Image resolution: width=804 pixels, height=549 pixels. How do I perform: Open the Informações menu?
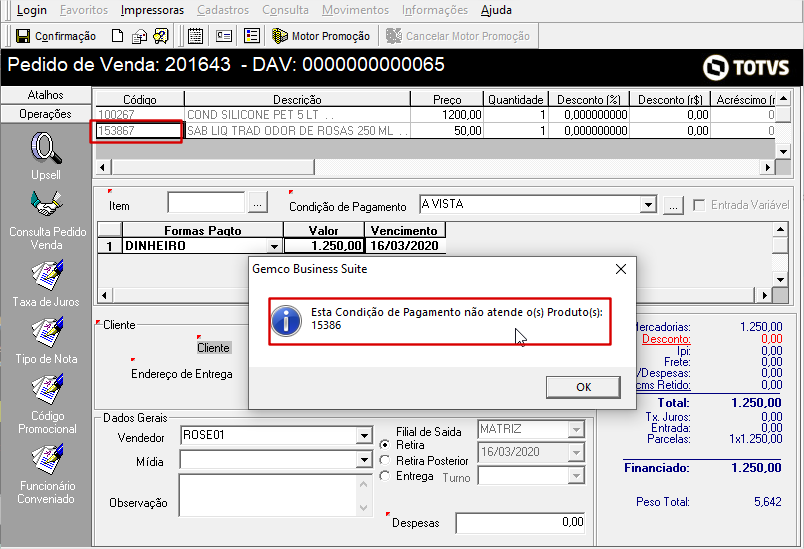point(435,10)
